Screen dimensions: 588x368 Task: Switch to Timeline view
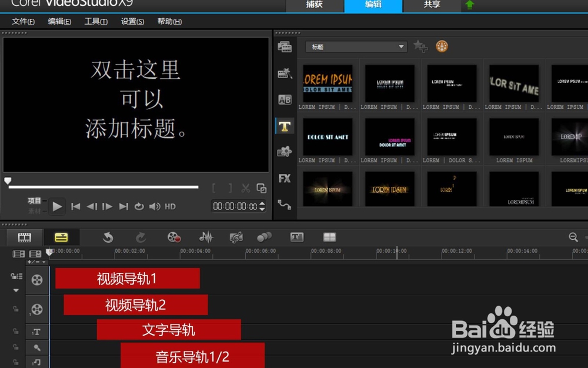[61, 237]
